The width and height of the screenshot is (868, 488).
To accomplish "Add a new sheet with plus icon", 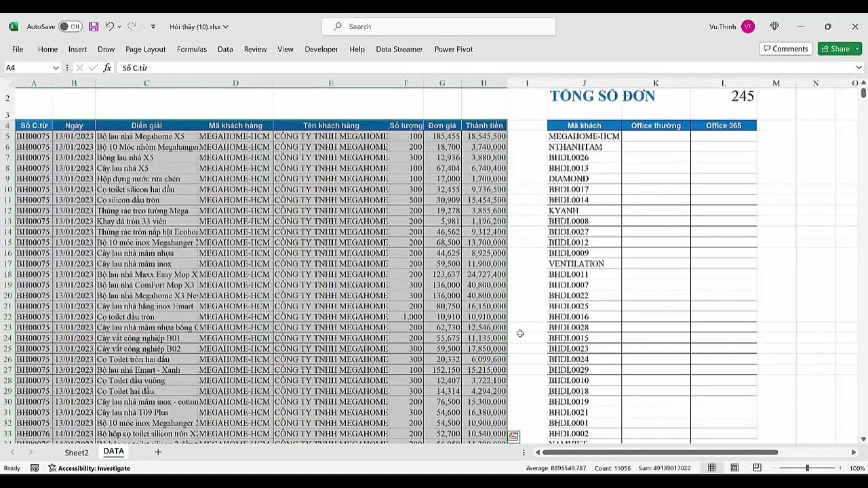I will click(158, 452).
